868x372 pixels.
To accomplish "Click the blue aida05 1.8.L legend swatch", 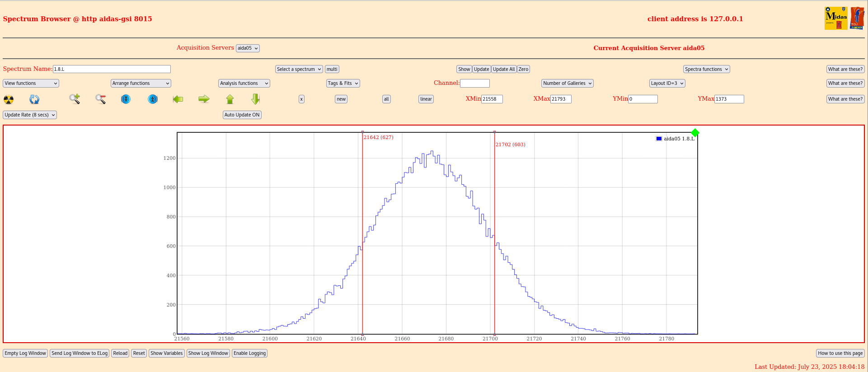I will [x=659, y=139].
